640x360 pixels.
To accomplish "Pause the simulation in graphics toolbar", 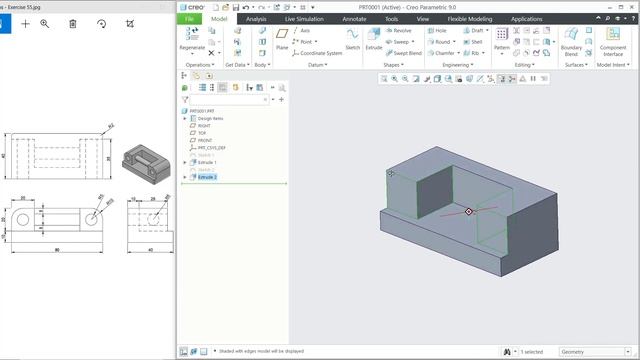I will [533, 79].
